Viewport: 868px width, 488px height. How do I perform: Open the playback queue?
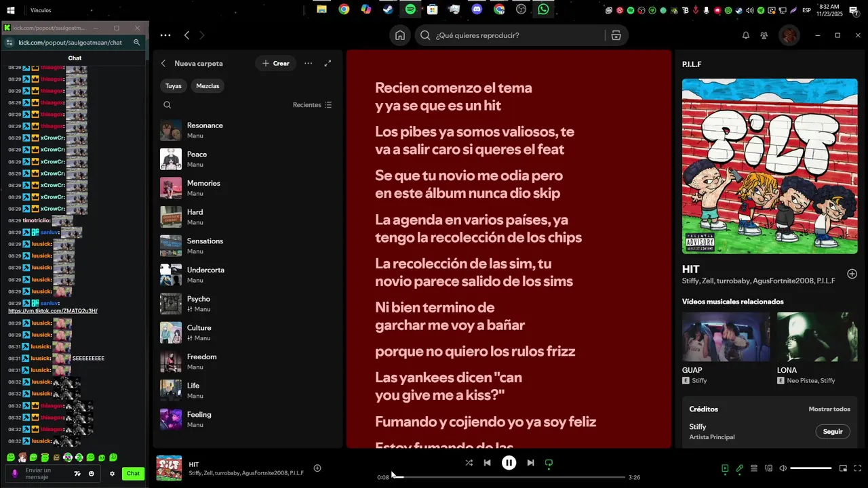754,468
